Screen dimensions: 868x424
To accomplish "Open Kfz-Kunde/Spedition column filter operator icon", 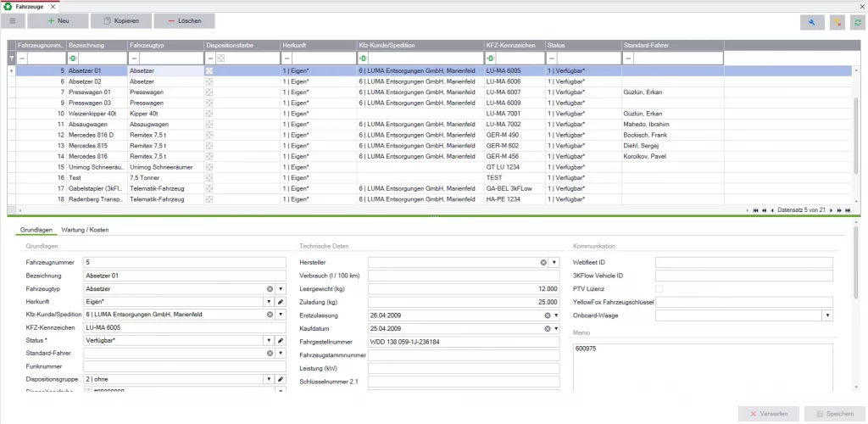I will [x=363, y=59].
